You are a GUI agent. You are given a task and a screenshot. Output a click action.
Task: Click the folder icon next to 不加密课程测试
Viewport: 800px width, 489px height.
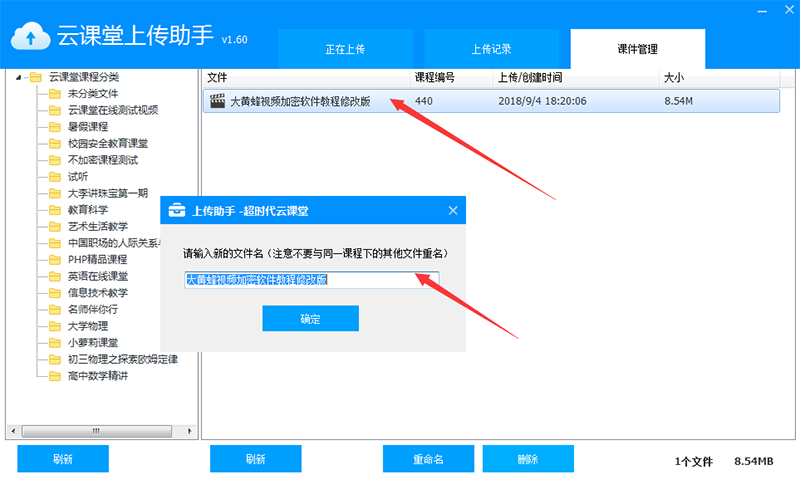55,160
